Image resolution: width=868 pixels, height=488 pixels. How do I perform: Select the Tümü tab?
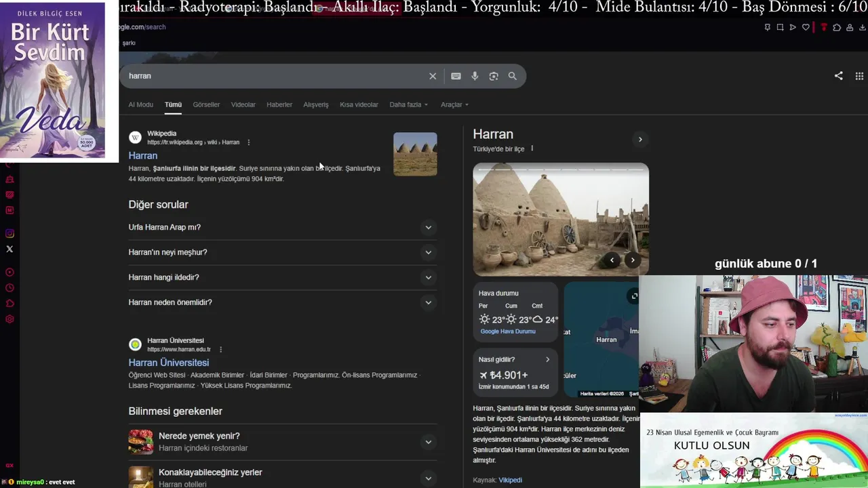coord(173,104)
